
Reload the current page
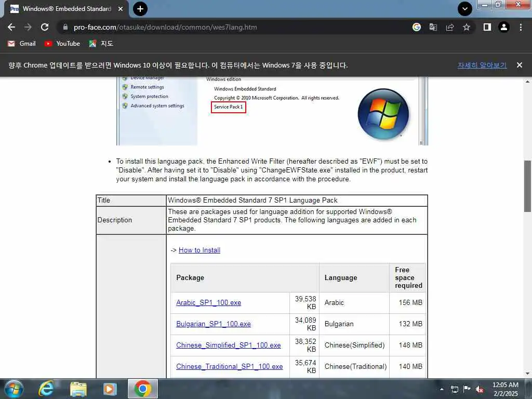(x=45, y=27)
